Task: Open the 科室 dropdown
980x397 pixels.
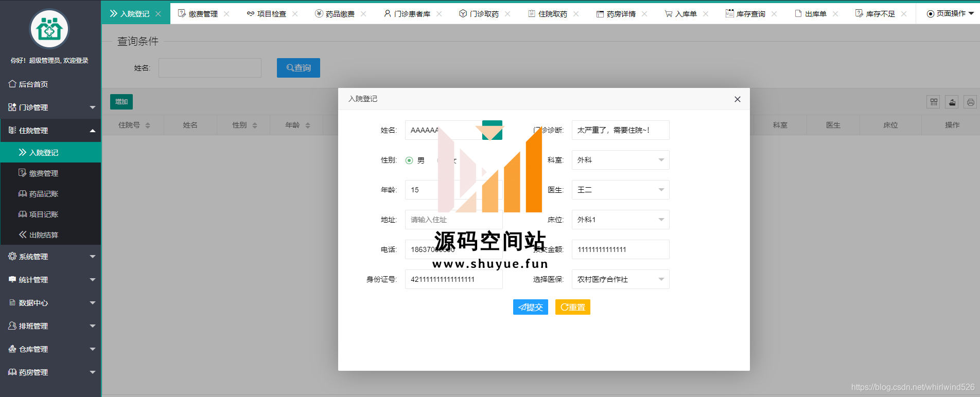Action: (x=621, y=160)
